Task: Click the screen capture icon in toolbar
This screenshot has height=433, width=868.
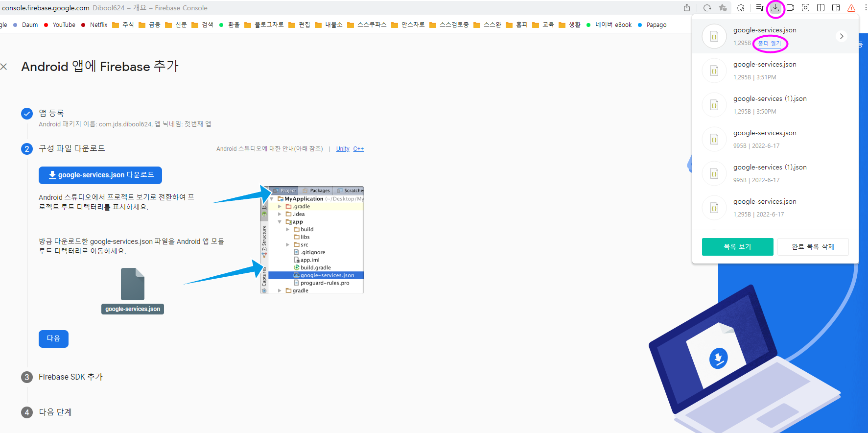Action: (805, 8)
